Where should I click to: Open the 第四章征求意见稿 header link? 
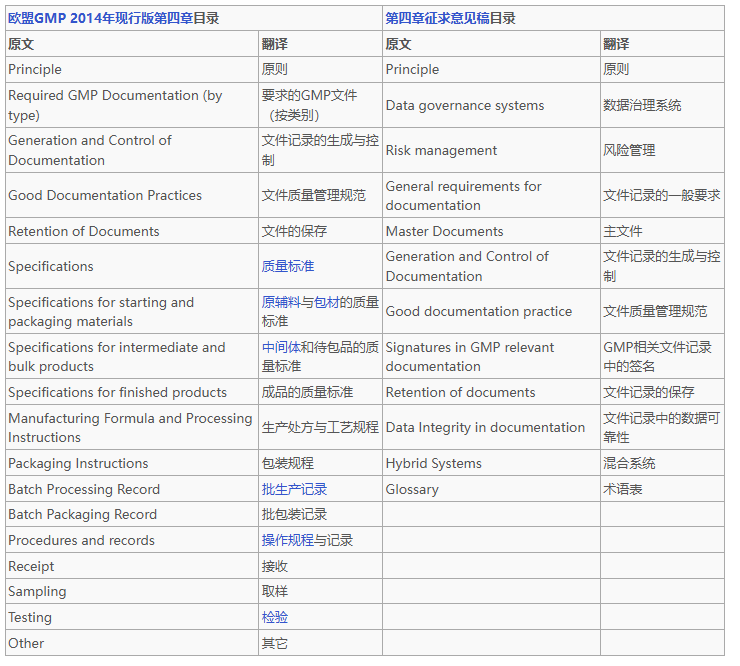coord(437,18)
